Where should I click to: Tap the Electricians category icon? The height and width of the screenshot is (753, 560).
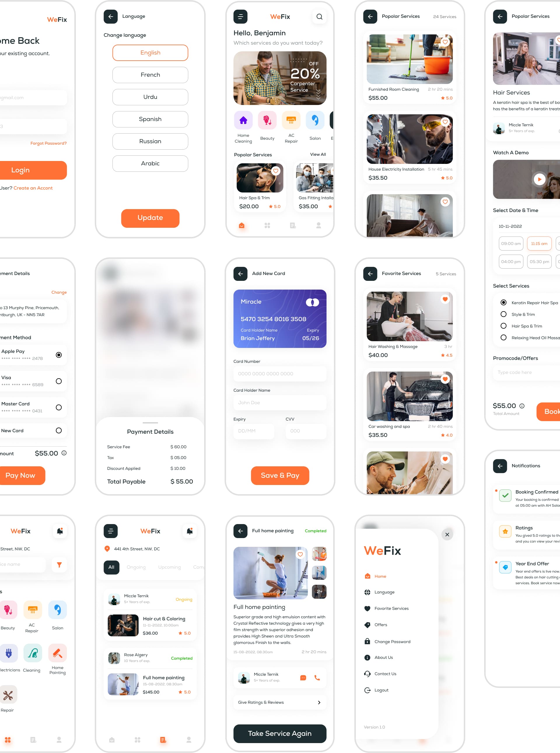coord(8,653)
